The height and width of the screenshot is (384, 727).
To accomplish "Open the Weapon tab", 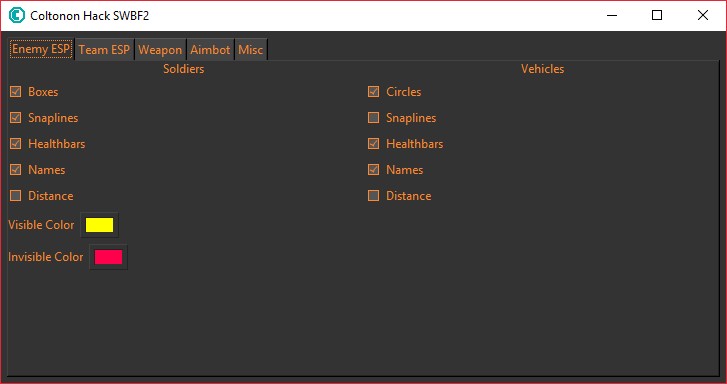I will click(160, 50).
